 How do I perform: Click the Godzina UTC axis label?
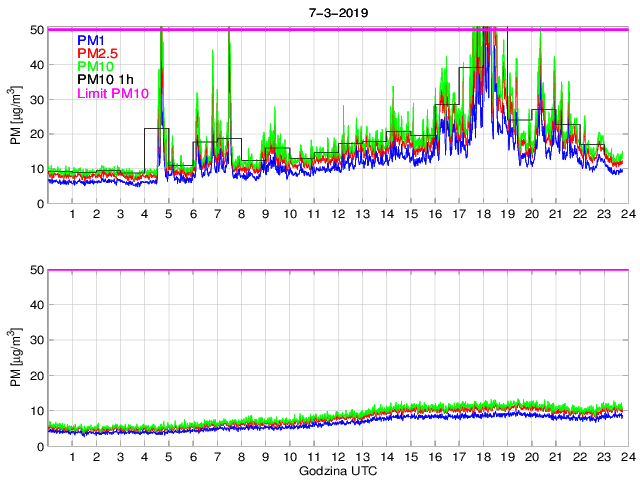point(336,470)
